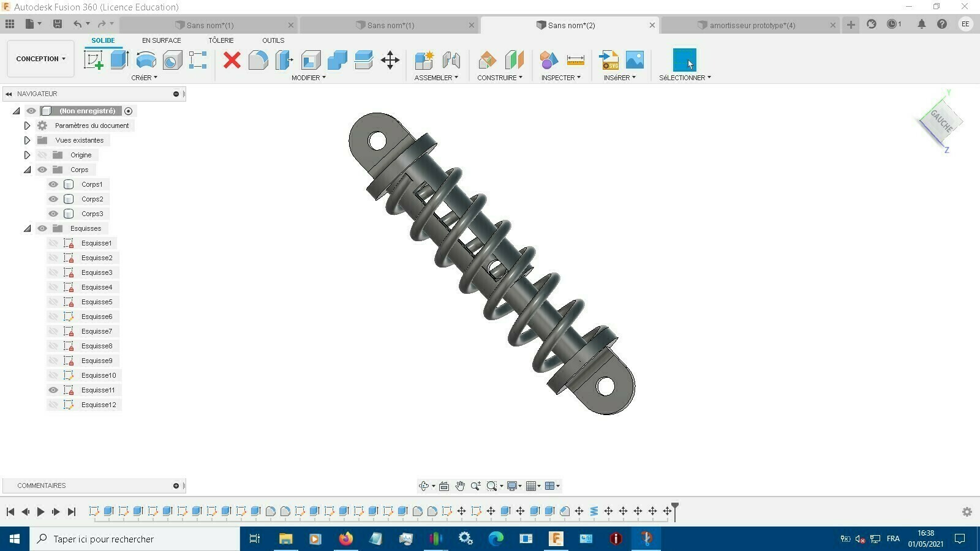
Task: Switch to the OUTILS tab
Action: (273, 40)
